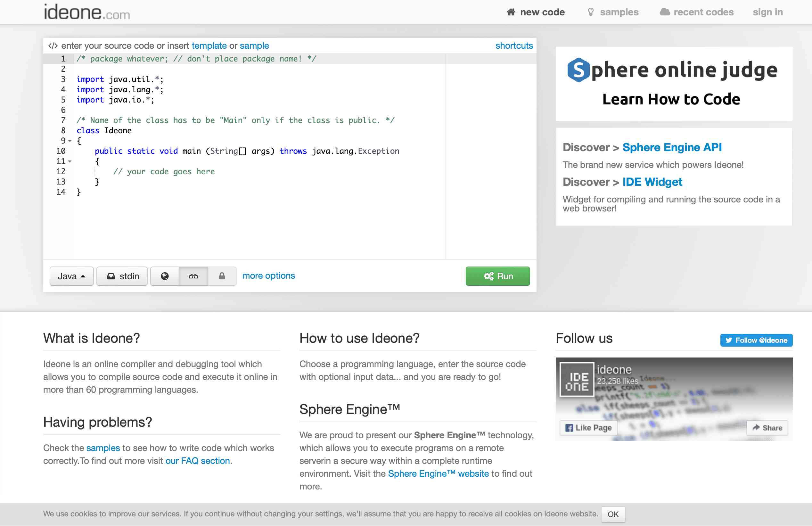Open recent codes cloud item

point(697,12)
